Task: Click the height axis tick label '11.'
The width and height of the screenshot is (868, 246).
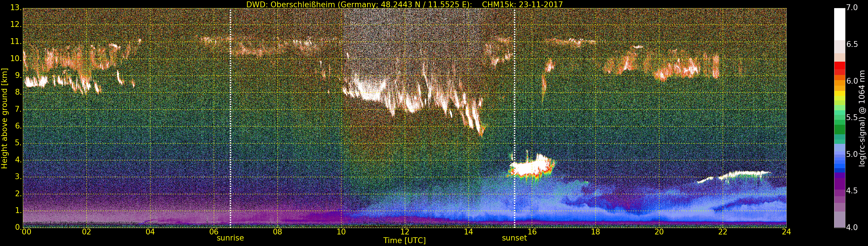Action: click(x=16, y=41)
